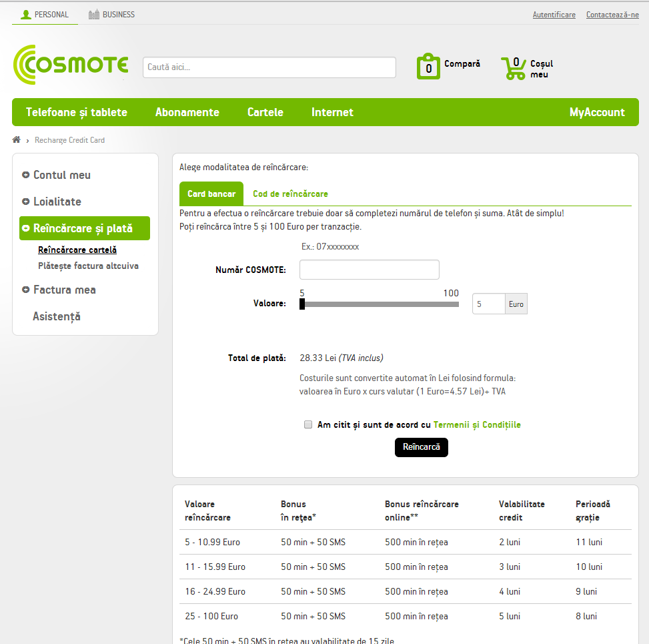The height and width of the screenshot is (644, 649).
Task: Click the Valabilitate credit column header
Action: pyautogui.click(x=522, y=511)
